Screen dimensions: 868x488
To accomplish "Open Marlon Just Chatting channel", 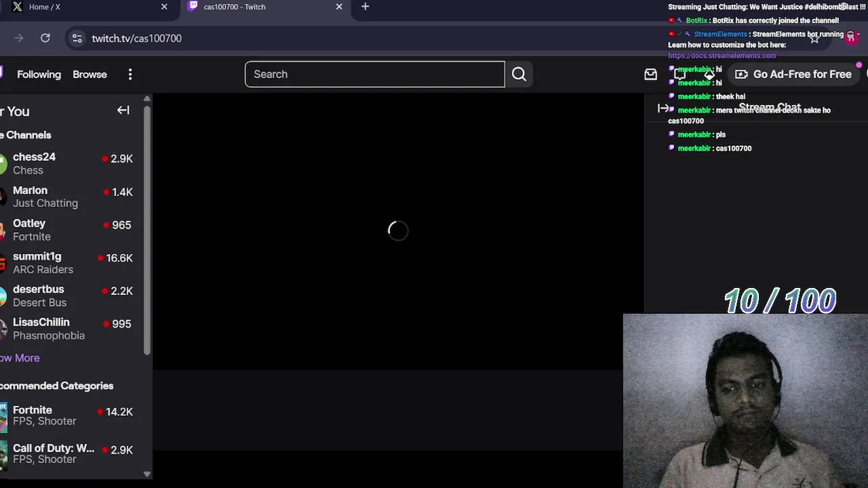I will [x=73, y=197].
